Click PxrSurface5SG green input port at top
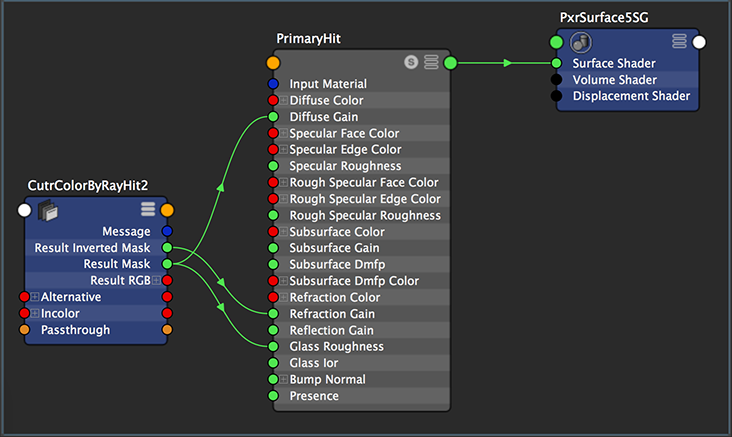Viewport: 732px width, 437px height. pyautogui.click(x=556, y=42)
